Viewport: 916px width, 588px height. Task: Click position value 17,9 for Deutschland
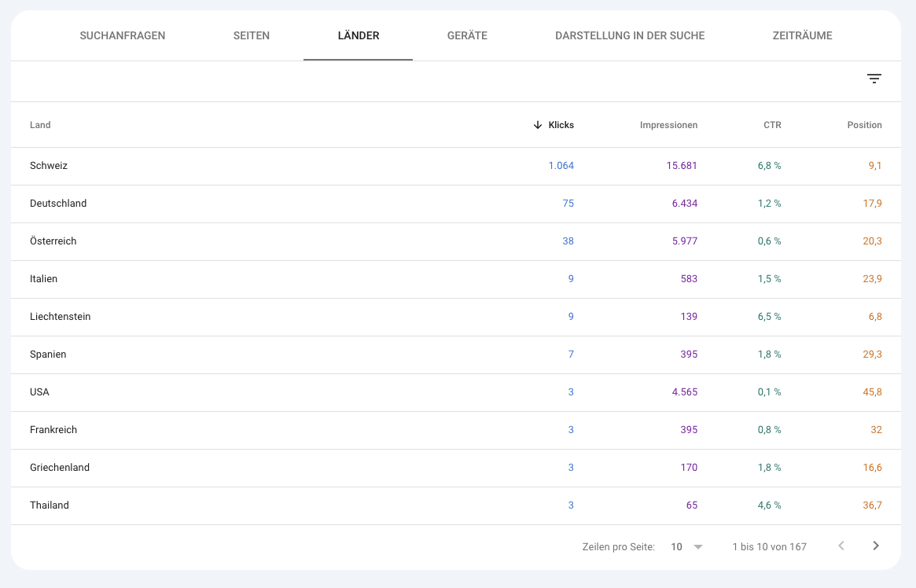coord(872,204)
